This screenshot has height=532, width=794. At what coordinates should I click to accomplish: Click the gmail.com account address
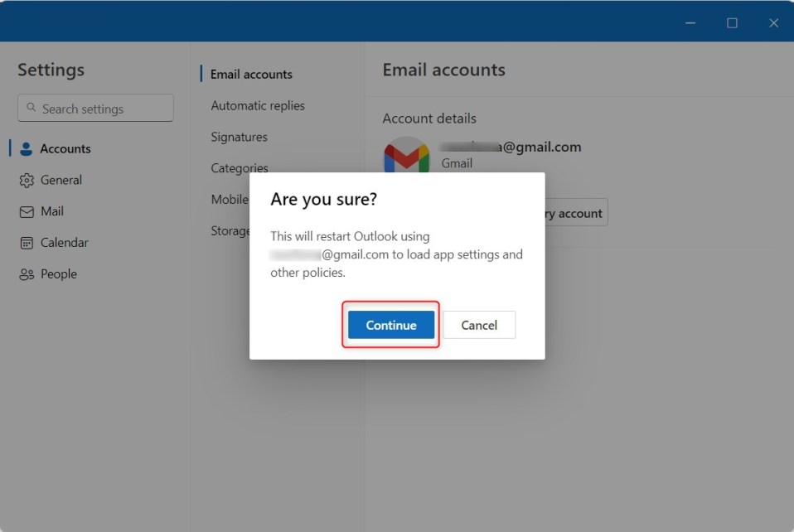pyautogui.click(x=511, y=148)
